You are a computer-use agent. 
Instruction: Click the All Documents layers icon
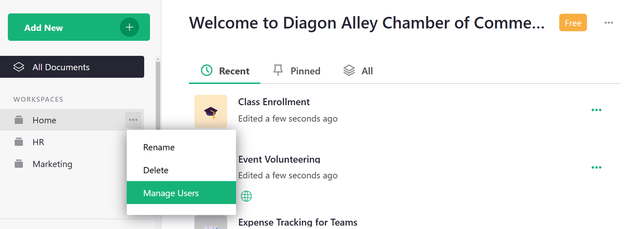click(19, 67)
